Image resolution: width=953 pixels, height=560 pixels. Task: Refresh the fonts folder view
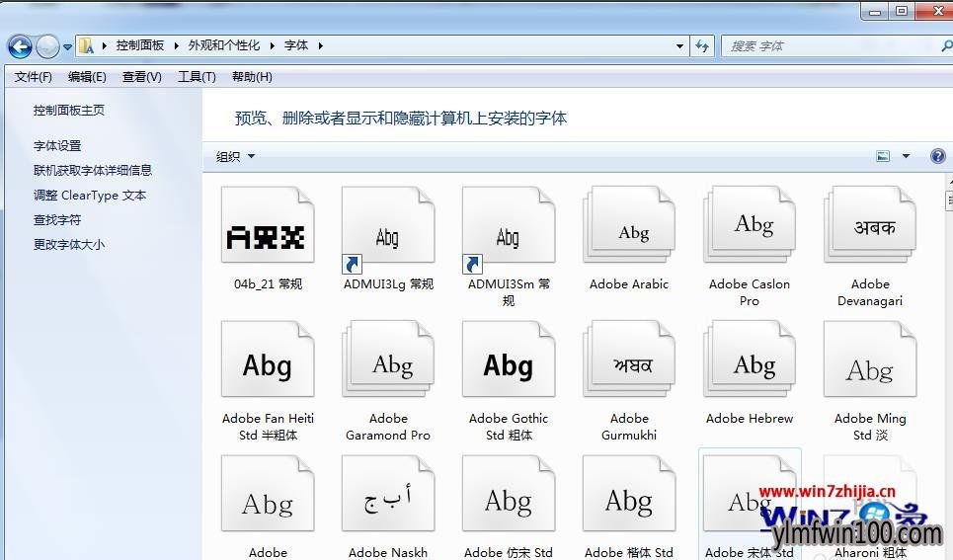702,45
